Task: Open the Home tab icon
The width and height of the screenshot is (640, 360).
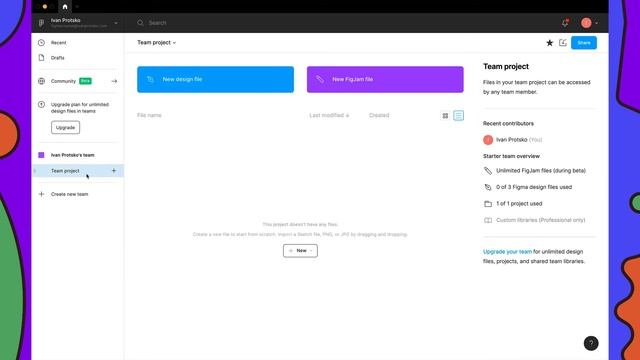Action: 65,7
